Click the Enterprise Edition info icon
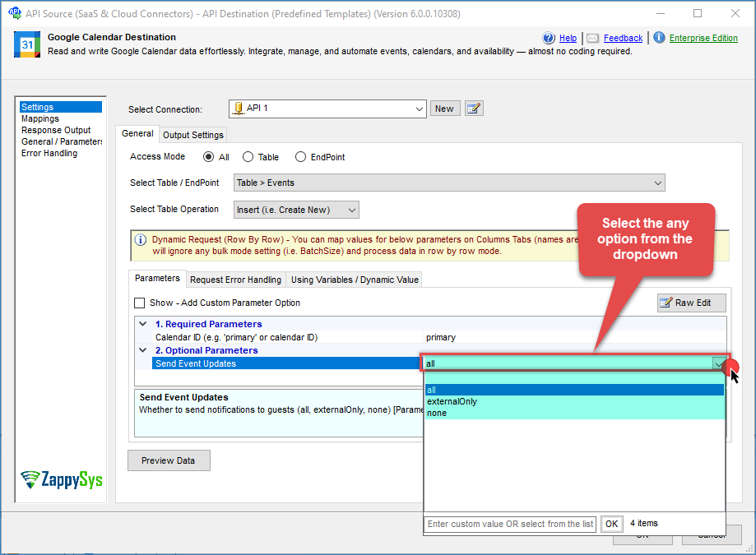This screenshot has height=555, width=756. [x=659, y=38]
